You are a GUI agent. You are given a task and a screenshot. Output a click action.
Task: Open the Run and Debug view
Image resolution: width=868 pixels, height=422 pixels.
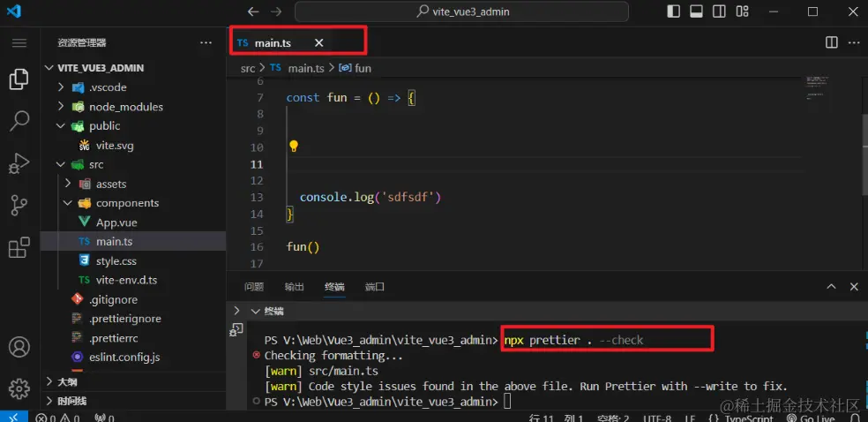(19, 163)
